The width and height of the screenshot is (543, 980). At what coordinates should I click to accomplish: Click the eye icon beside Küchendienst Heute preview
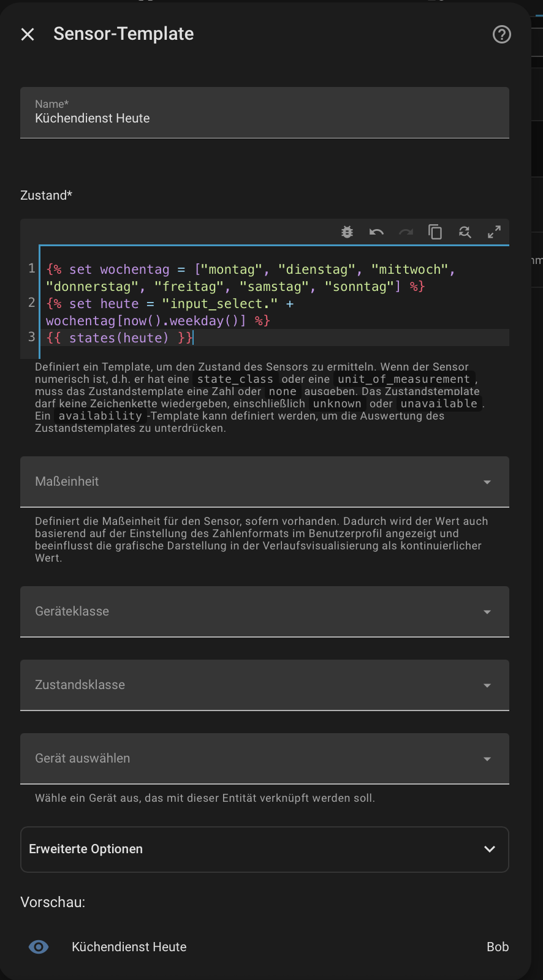(39, 947)
